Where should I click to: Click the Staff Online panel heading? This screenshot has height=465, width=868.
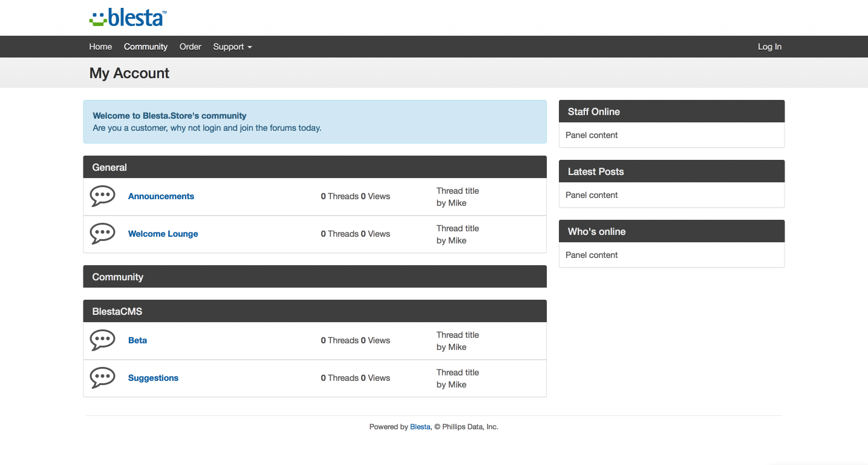671,111
